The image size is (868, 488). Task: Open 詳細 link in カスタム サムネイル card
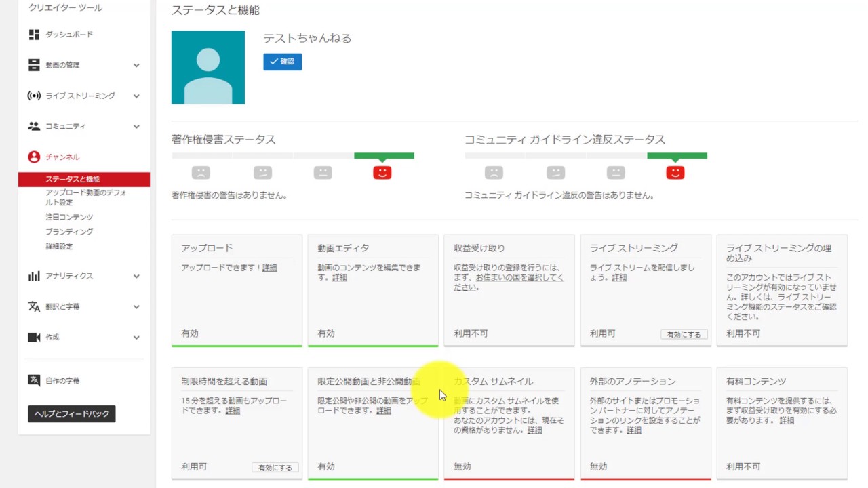(534, 430)
